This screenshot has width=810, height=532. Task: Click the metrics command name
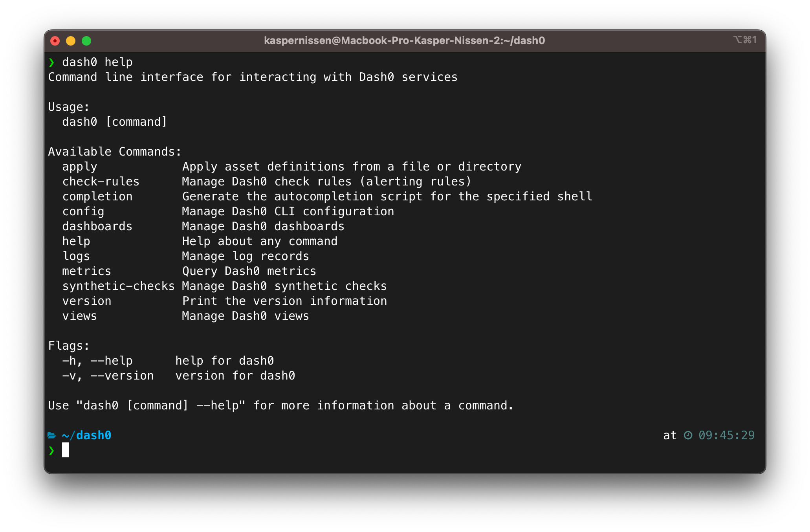tap(86, 271)
